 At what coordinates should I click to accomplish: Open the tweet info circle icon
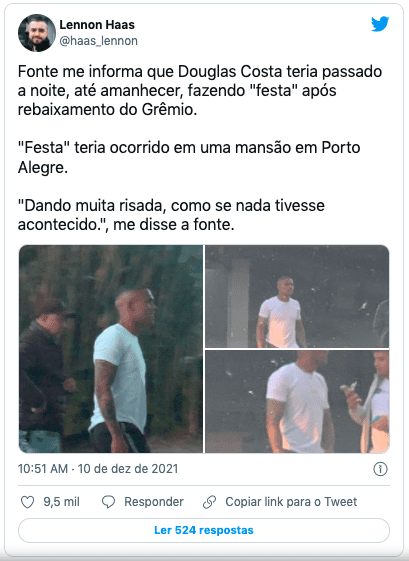(x=380, y=469)
